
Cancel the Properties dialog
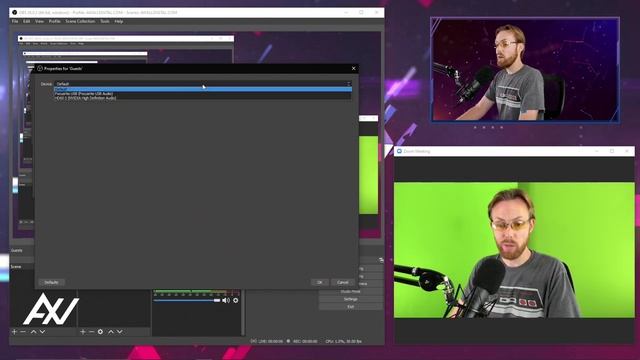click(342, 282)
